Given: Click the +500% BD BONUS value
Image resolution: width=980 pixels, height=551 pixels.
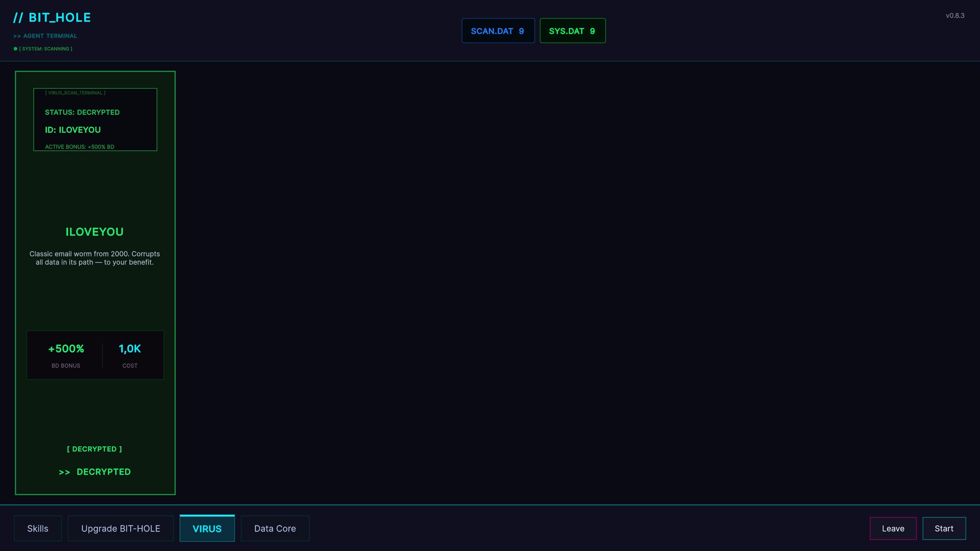Looking at the screenshot, I should click(x=66, y=349).
